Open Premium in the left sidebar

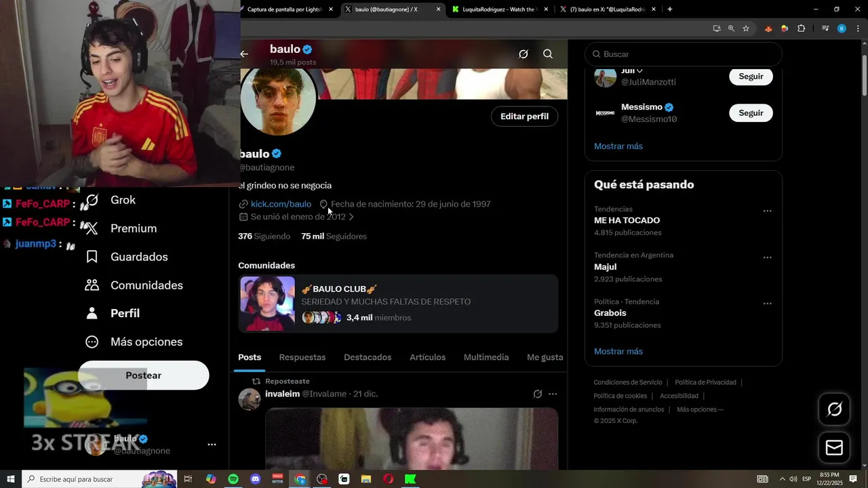(122, 228)
